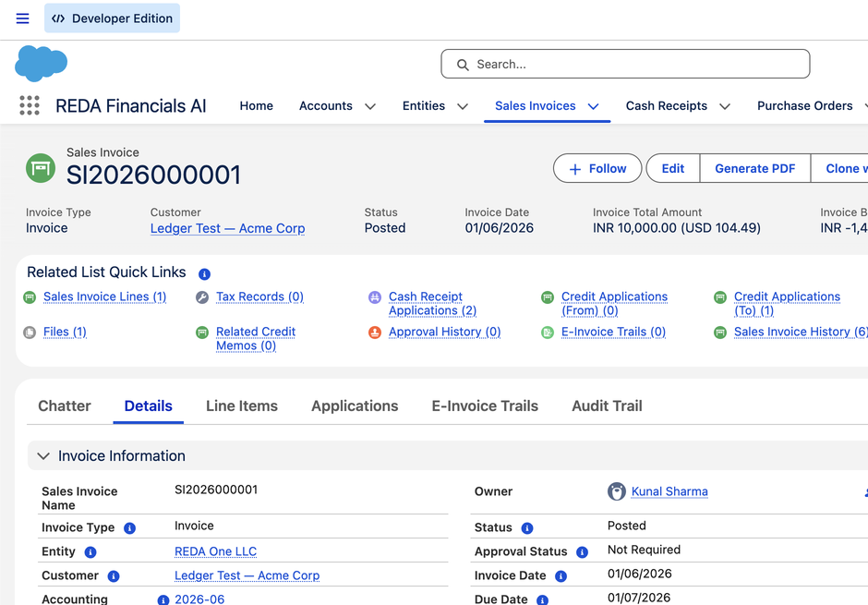868x605 pixels.
Task: Click the E-Invoice Trails green icon
Action: point(548,333)
